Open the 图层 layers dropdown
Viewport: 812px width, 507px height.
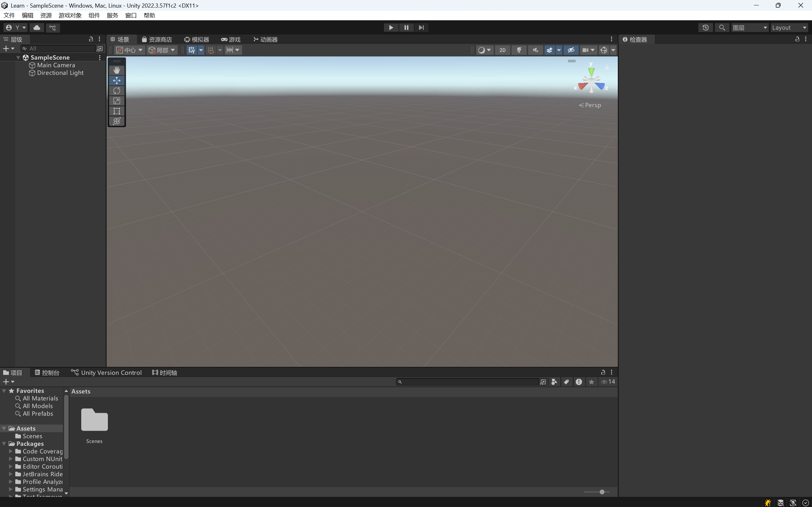pos(749,28)
